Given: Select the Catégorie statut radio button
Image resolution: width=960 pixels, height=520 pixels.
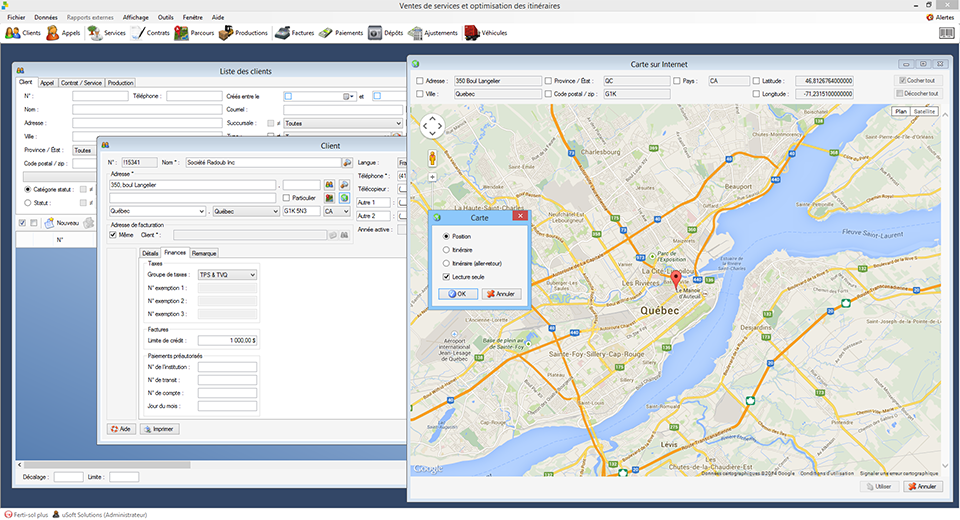Looking at the screenshot, I should (28, 190).
